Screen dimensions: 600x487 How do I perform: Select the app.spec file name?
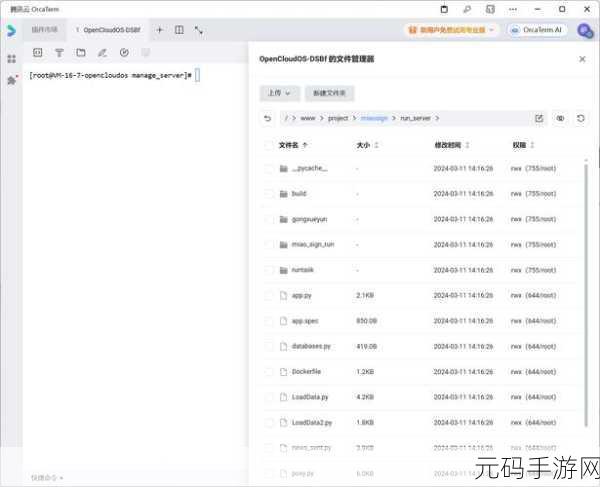pos(305,321)
